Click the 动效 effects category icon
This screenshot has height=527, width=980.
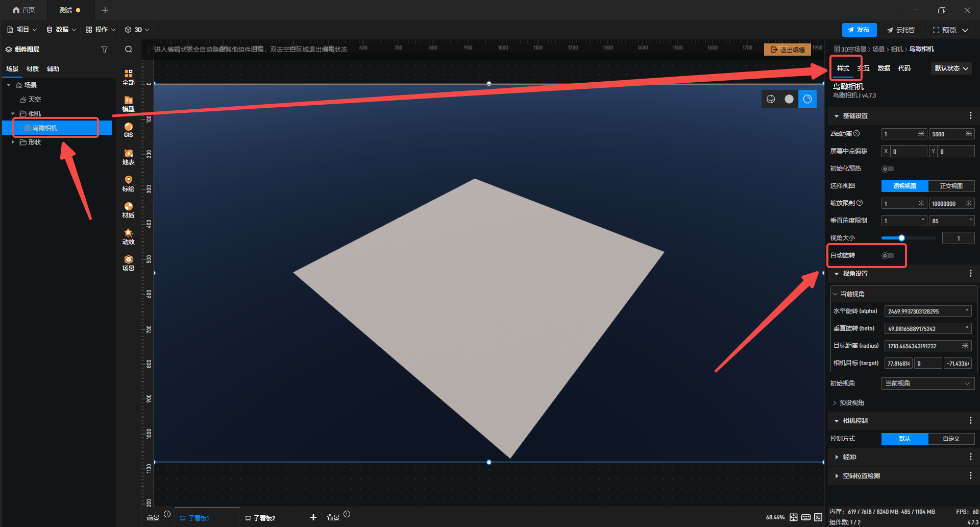pos(128,236)
